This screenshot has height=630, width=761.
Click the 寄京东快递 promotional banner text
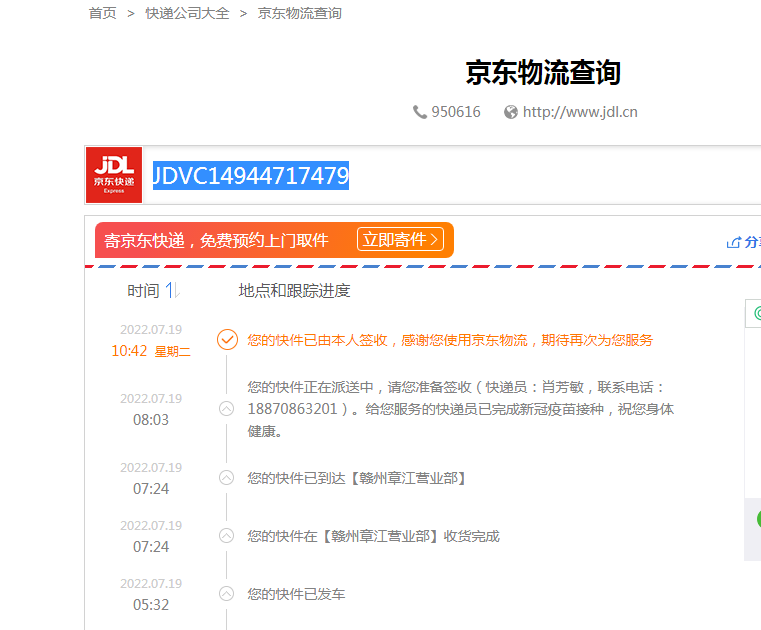(x=216, y=240)
